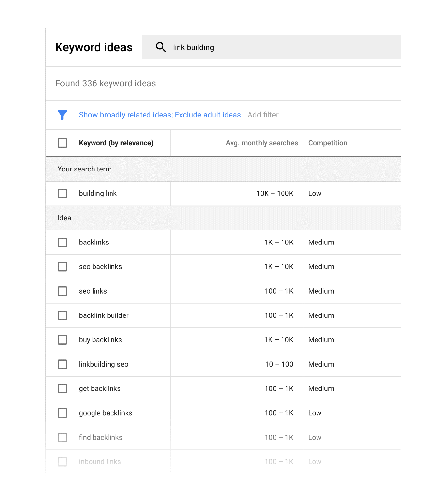
Task: Click the 'Idea' section header row
Action: coord(223,218)
